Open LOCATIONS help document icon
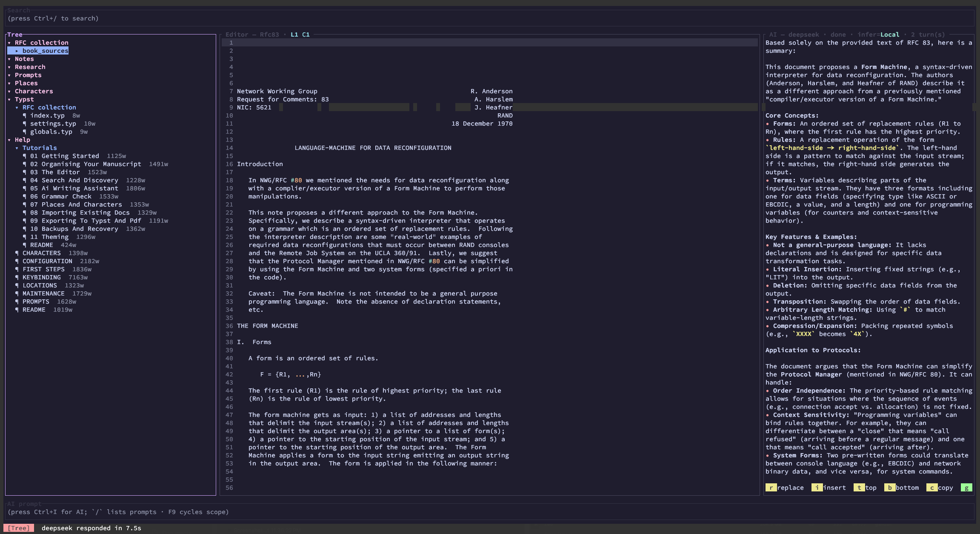 tap(17, 285)
